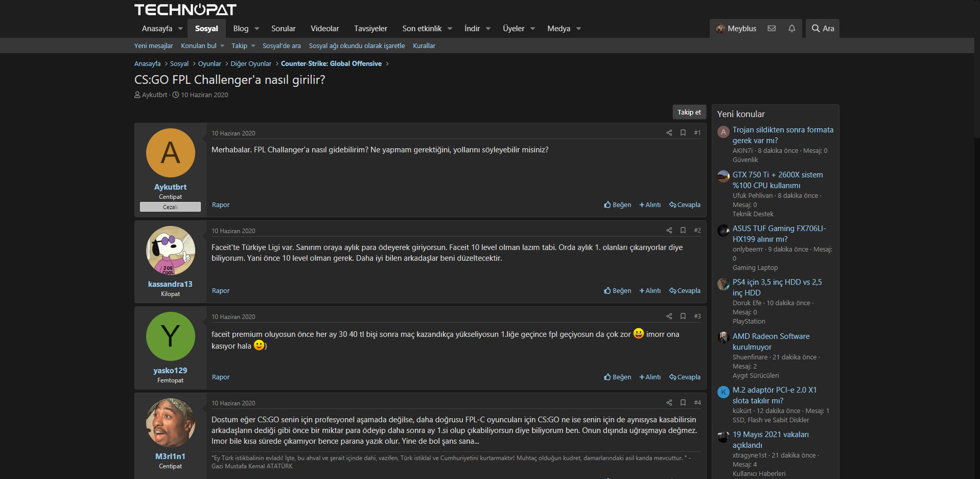This screenshot has height=479, width=980.
Task: Open Diğer Oyunlar breadcrumb
Action: (251, 64)
